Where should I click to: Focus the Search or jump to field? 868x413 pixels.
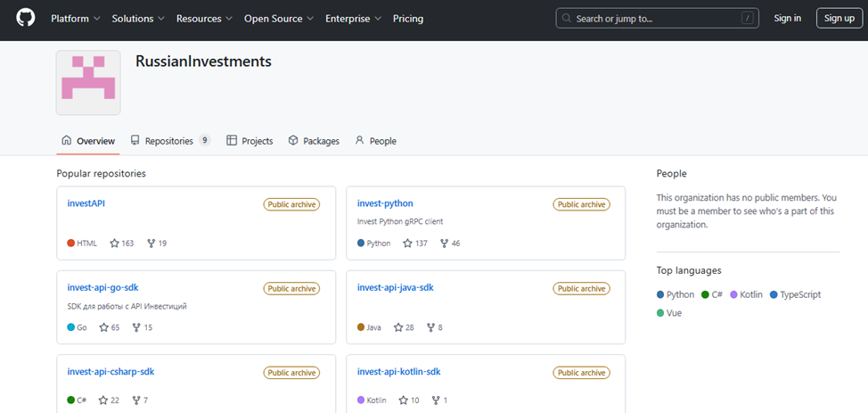tap(657, 19)
